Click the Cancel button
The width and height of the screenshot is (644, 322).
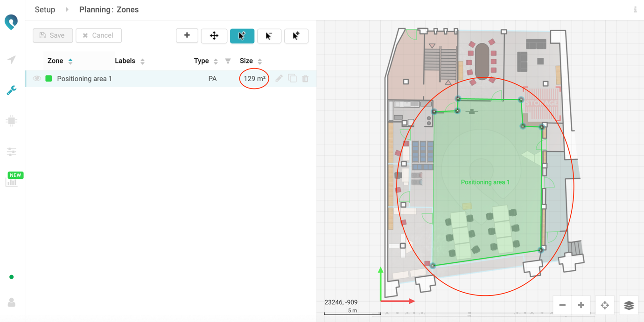click(98, 35)
